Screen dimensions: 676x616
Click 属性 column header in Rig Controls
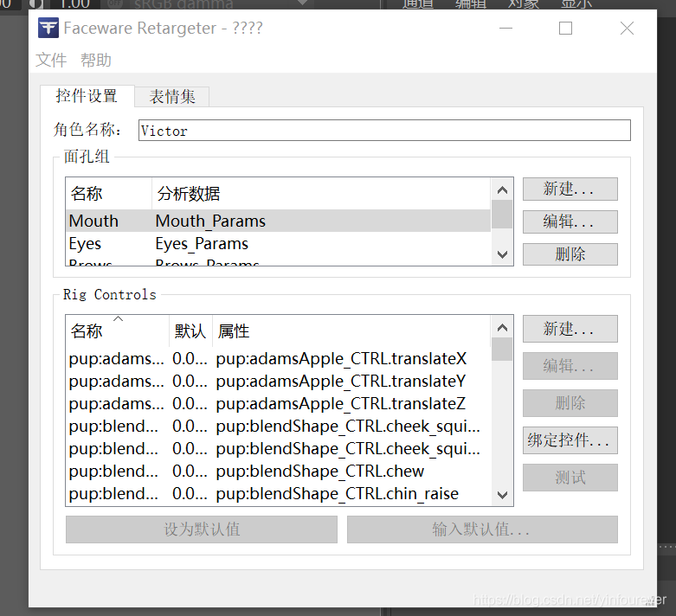point(351,331)
